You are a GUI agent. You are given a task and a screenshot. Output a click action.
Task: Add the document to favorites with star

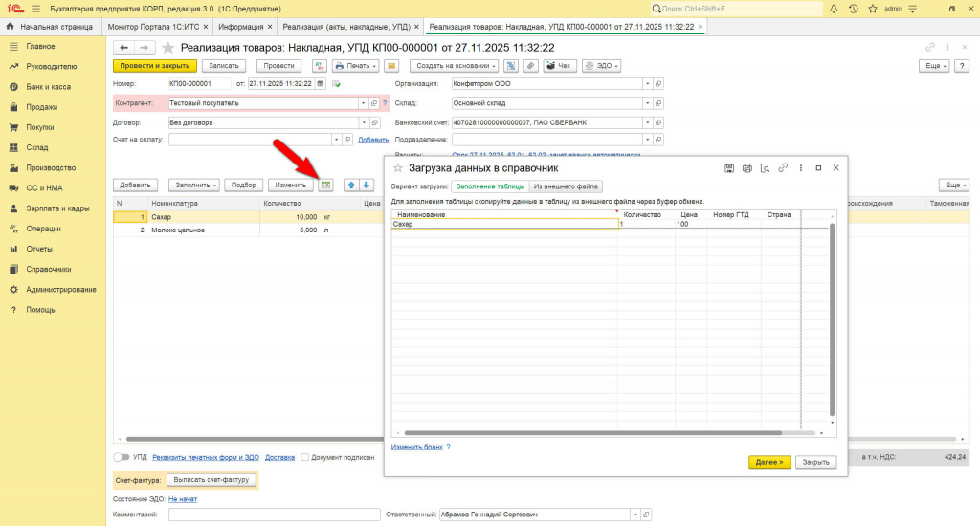(x=168, y=47)
